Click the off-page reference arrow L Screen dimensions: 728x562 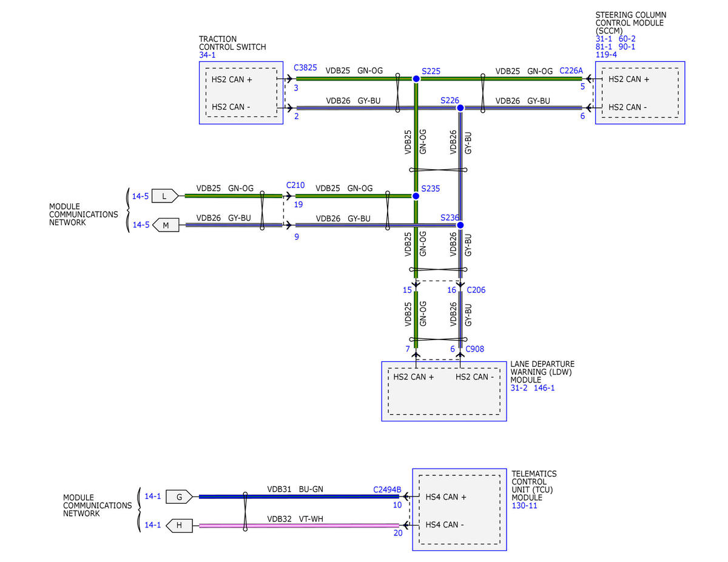coord(164,196)
